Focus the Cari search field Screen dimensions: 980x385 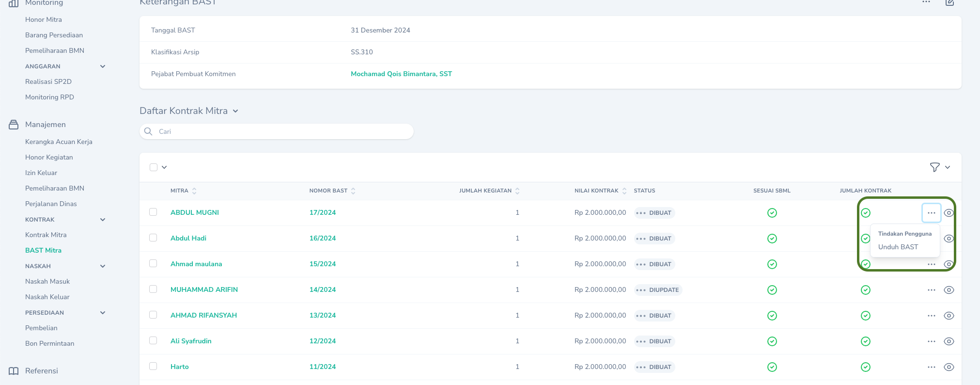[x=277, y=131]
